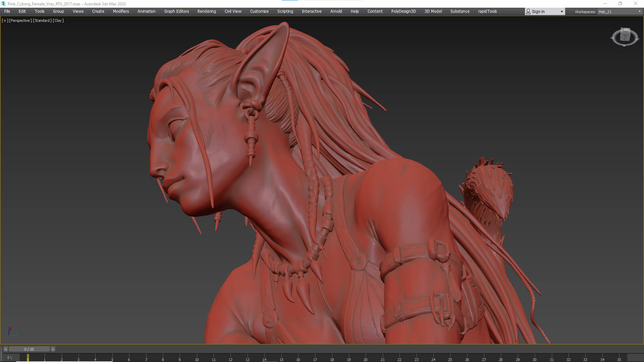This screenshot has height=362, width=644.
Task: Open the [Clay] display style menu
Action: [58, 20]
